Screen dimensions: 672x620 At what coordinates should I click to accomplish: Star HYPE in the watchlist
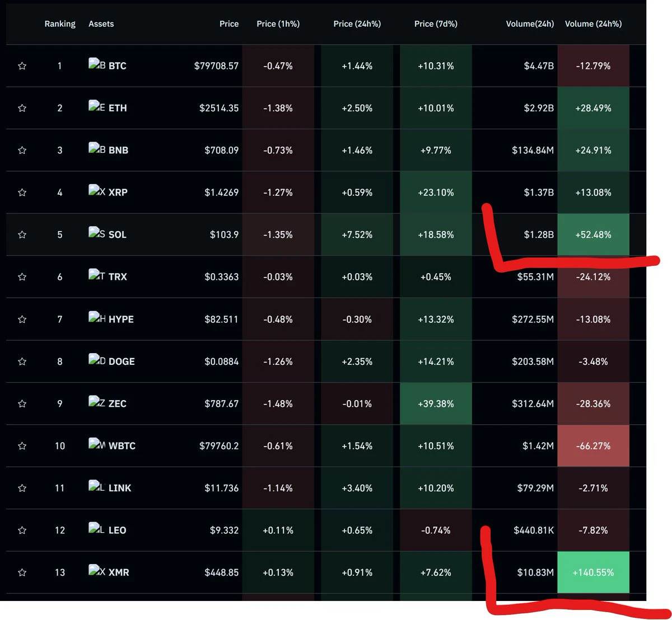22,319
